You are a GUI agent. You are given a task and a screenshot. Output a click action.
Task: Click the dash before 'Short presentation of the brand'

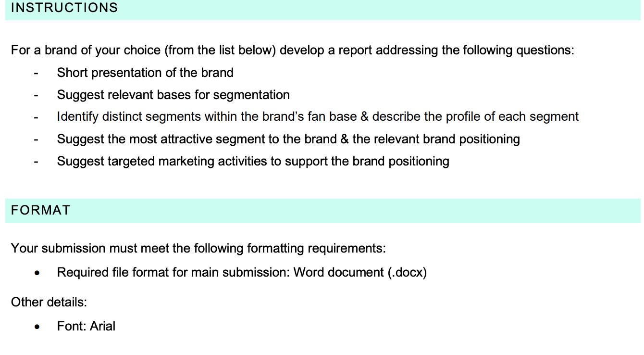[36, 74]
